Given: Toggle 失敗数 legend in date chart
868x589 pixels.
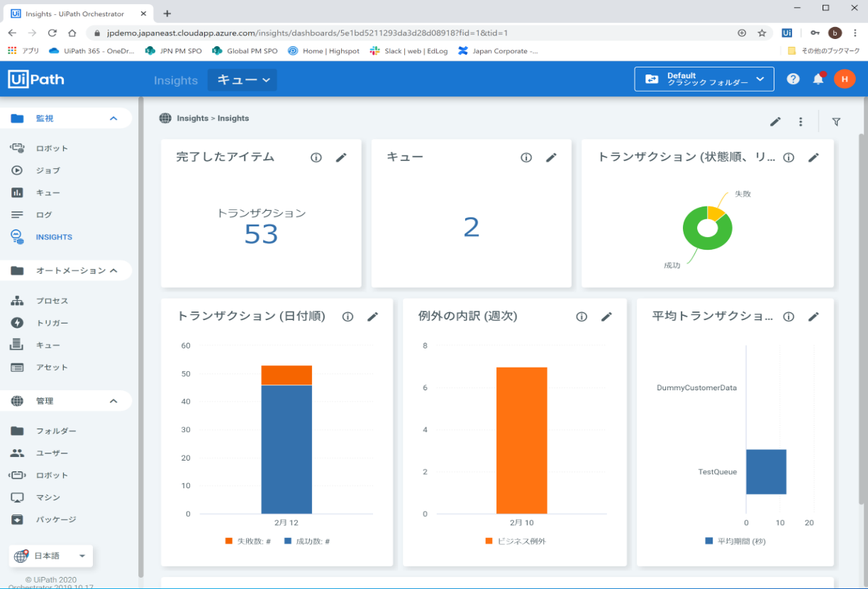Looking at the screenshot, I should (x=248, y=541).
